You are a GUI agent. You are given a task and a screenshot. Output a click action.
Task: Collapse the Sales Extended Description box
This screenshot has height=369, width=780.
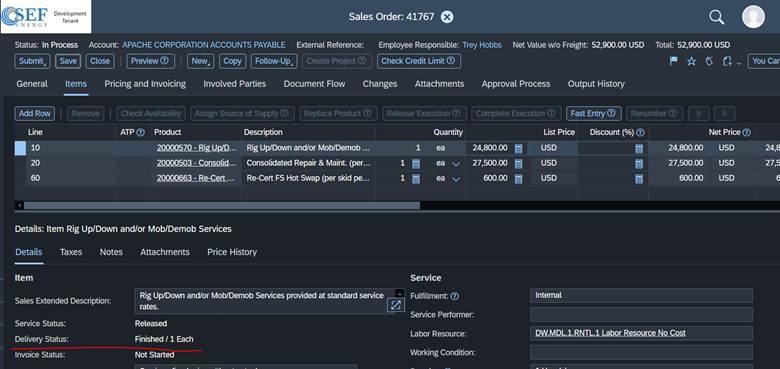pos(399,293)
